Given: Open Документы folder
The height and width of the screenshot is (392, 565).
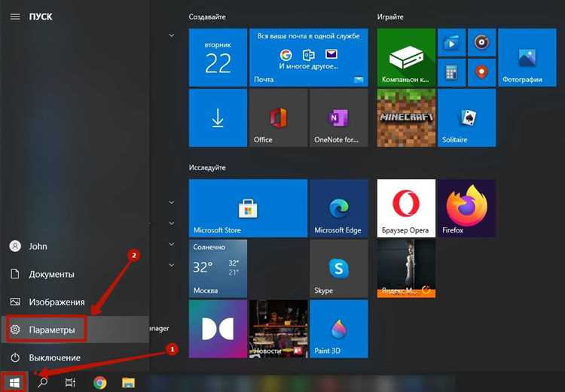Looking at the screenshot, I should tap(75, 274).
